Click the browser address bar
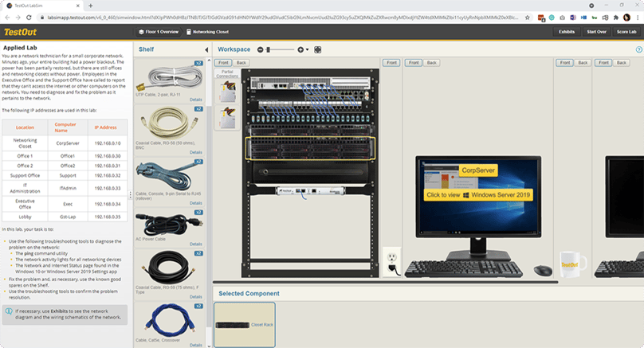The width and height of the screenshot is (644, 348). pyautogui.click(x=284, y=18)
